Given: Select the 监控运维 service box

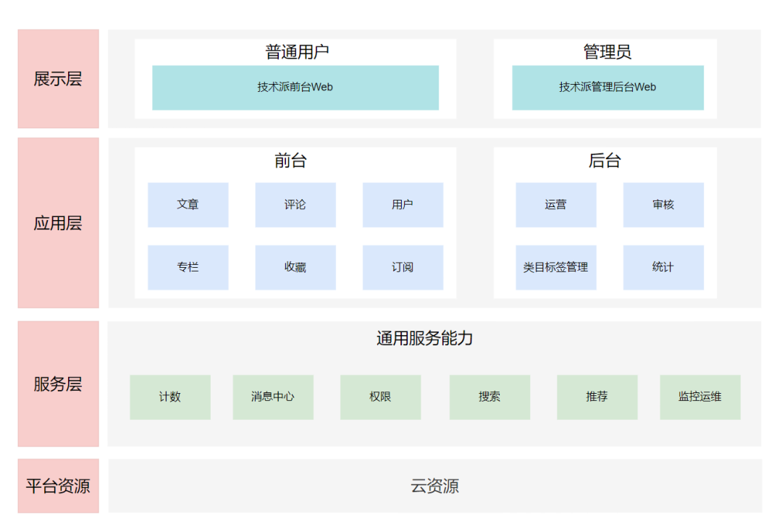Looking at the screenshot, I should click(700, 397).
